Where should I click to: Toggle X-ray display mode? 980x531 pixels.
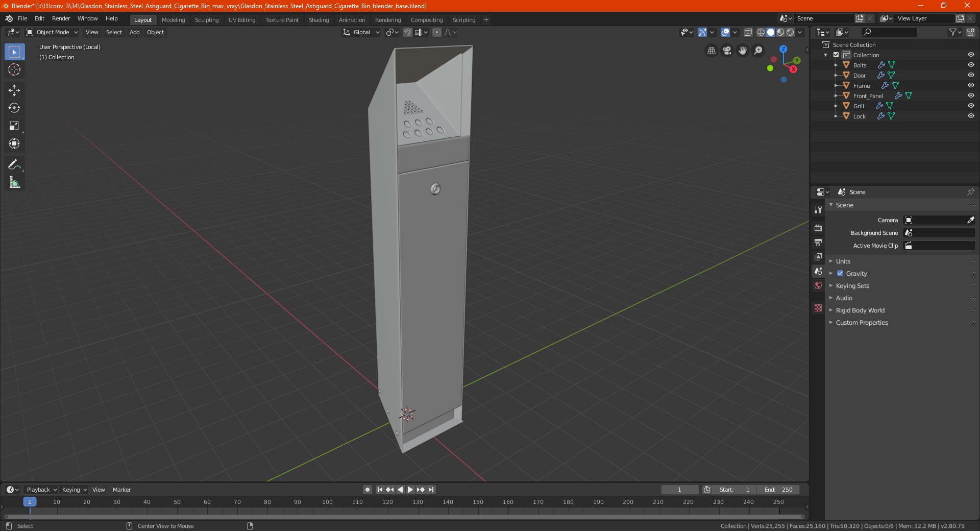[748, 32]
